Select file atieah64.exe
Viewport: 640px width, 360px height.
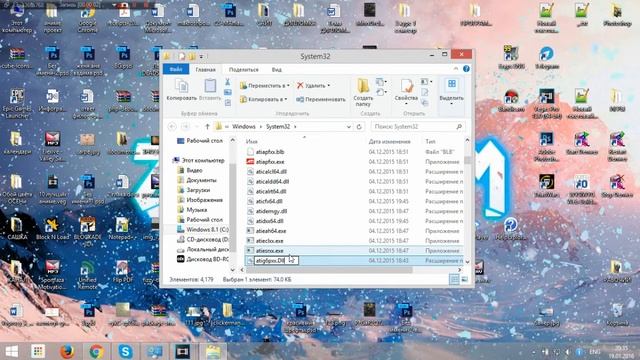point(271,231)
